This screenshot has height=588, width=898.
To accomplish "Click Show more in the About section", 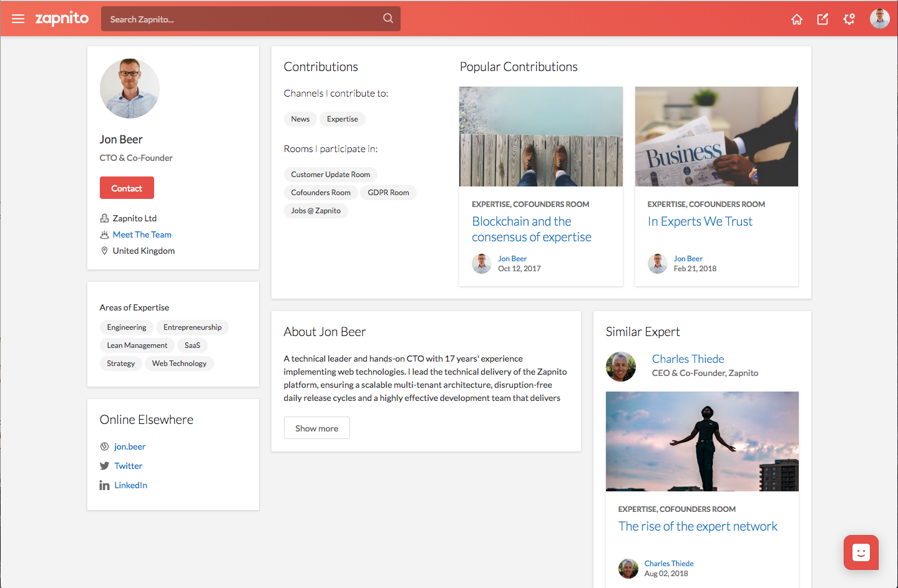I will [x=316, y=428].
